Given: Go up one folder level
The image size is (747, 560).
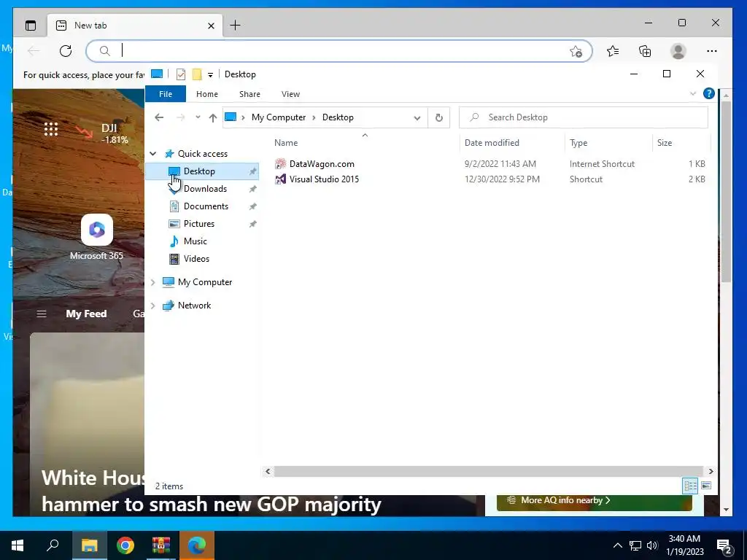Looking at the screenshot, I should (212, 117).
